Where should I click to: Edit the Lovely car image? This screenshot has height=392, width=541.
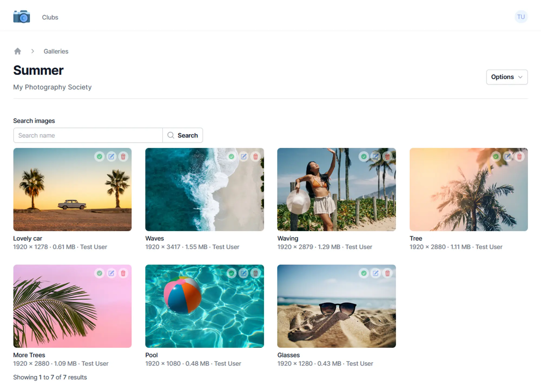111,156
